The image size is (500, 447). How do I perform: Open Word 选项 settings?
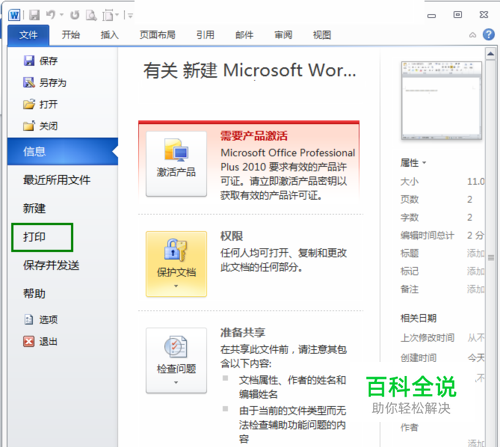(x=41, y=319)
